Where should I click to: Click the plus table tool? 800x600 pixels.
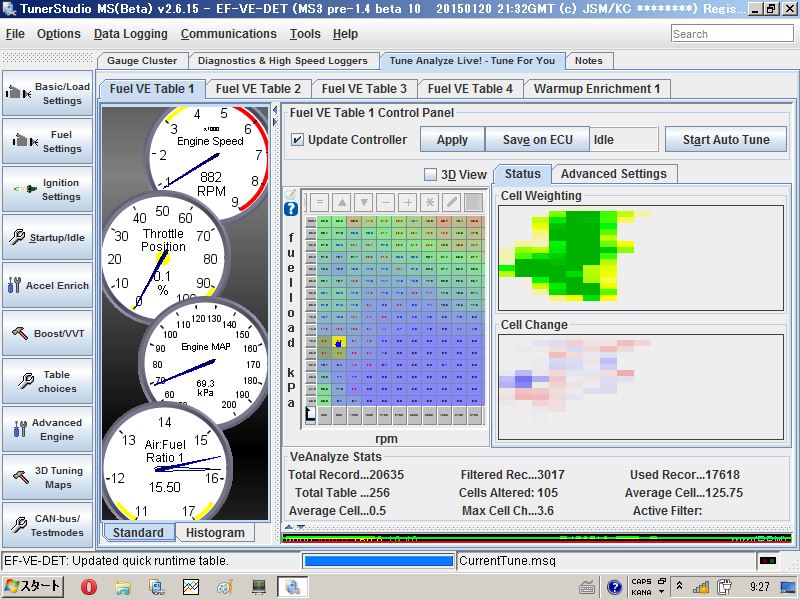tap(408, 203)
